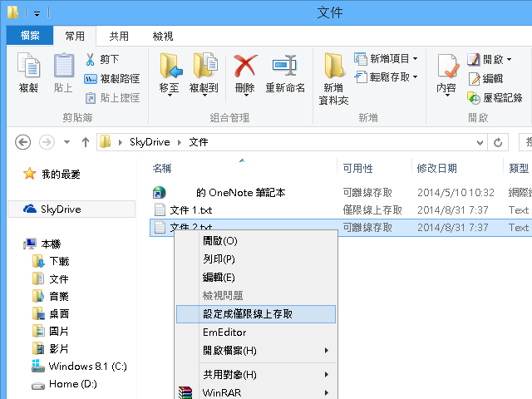Click the Back navigation arrow
The height and width of the screenshot is (399, 532).
click(22, 142)
